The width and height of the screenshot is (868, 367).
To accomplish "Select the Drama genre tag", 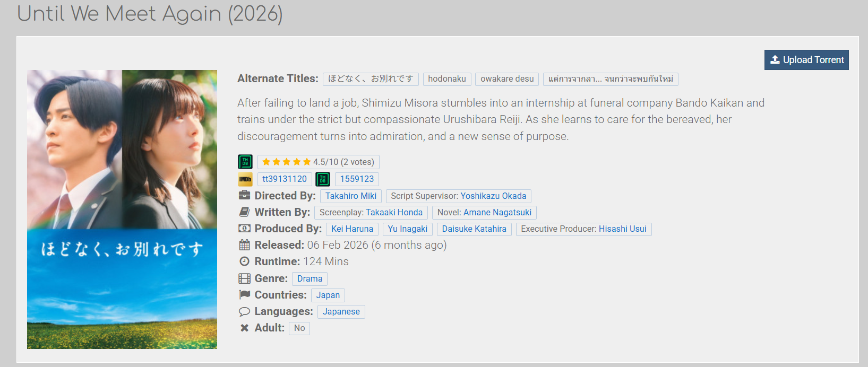I will click(310, 279).
